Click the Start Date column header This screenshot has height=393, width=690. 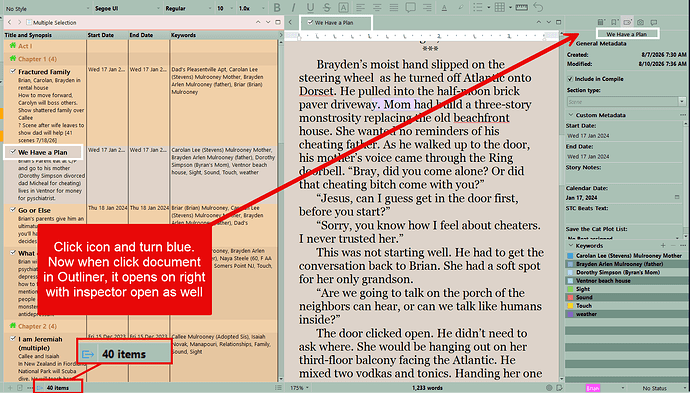pos(107,35)
